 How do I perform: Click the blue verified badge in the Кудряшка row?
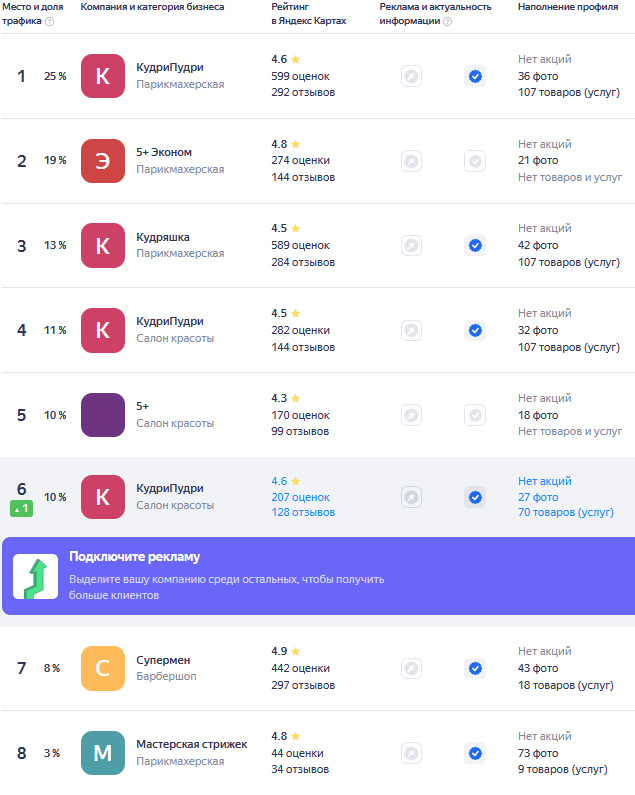[475, 245]
